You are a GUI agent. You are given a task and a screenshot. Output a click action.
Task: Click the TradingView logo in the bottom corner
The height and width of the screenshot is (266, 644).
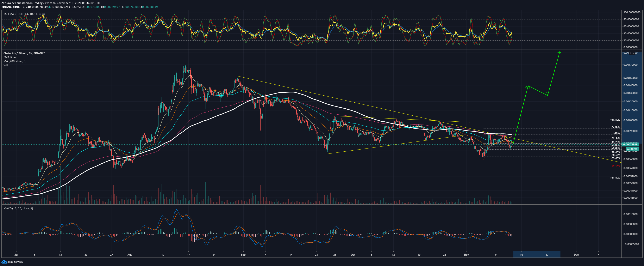[x=13, y=262]
